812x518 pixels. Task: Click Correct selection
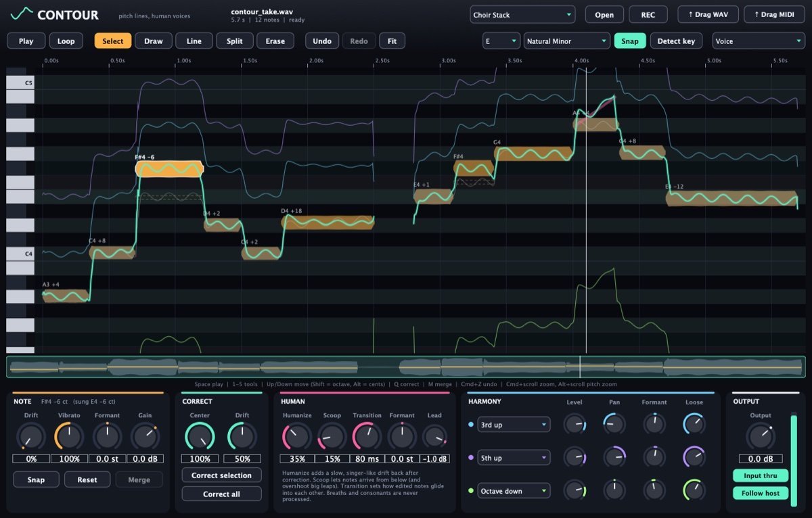pyautogui.click(x=221, y=475)
